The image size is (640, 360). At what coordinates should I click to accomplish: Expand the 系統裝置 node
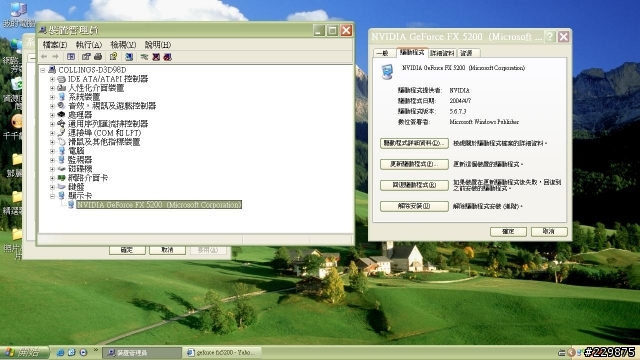52,97
